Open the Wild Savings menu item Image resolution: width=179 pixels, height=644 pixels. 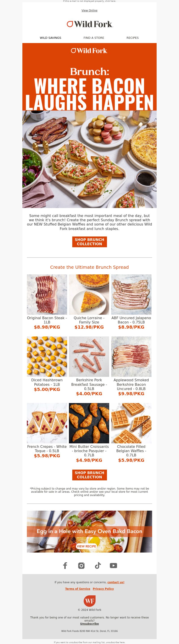point(50,38)
